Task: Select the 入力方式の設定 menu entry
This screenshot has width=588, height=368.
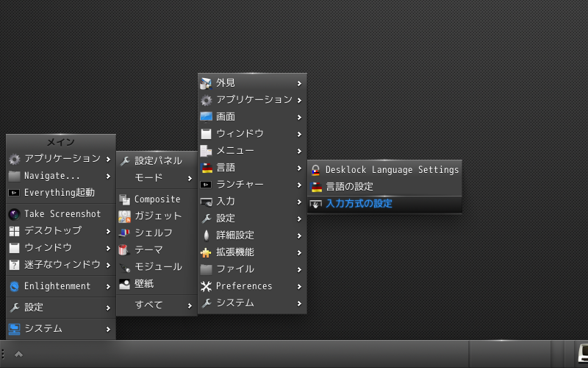Action: pos(384,205)
